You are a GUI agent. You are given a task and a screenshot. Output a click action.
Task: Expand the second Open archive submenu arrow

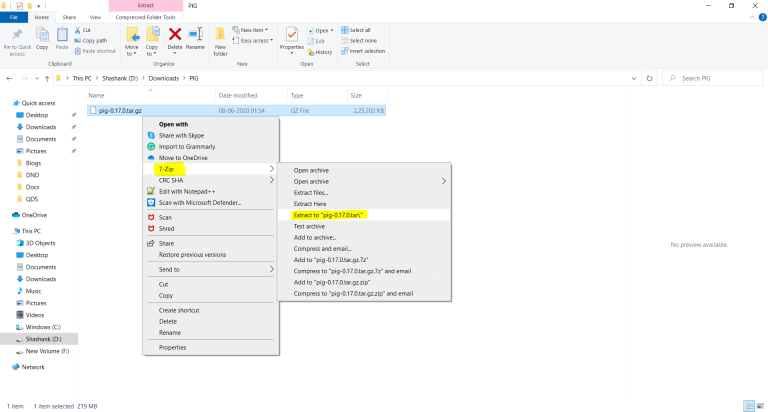444,181
